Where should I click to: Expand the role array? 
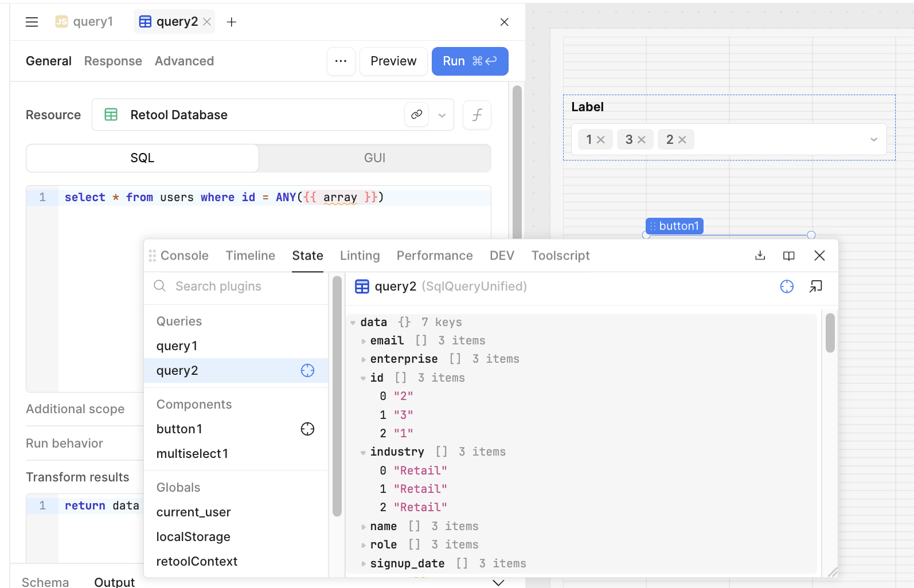point(364,545)
